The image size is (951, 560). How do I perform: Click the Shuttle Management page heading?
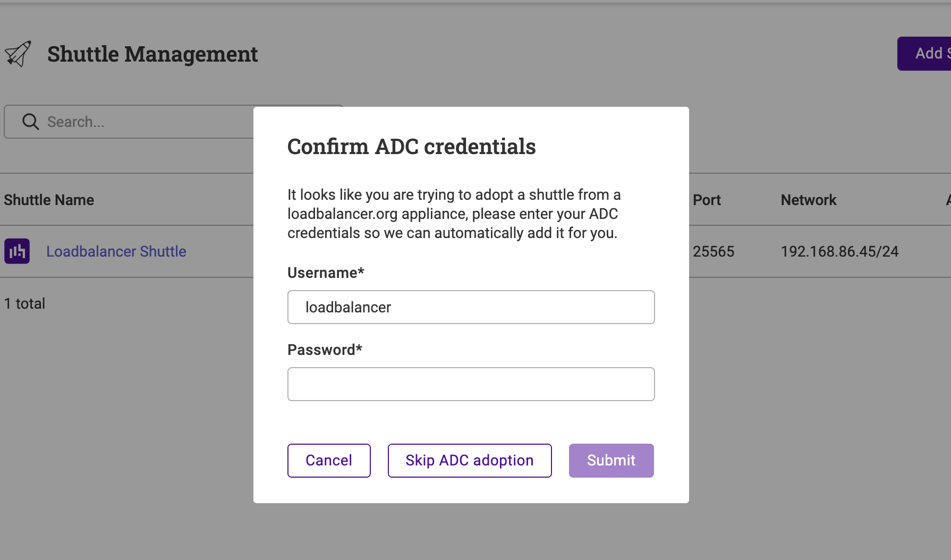153,54
